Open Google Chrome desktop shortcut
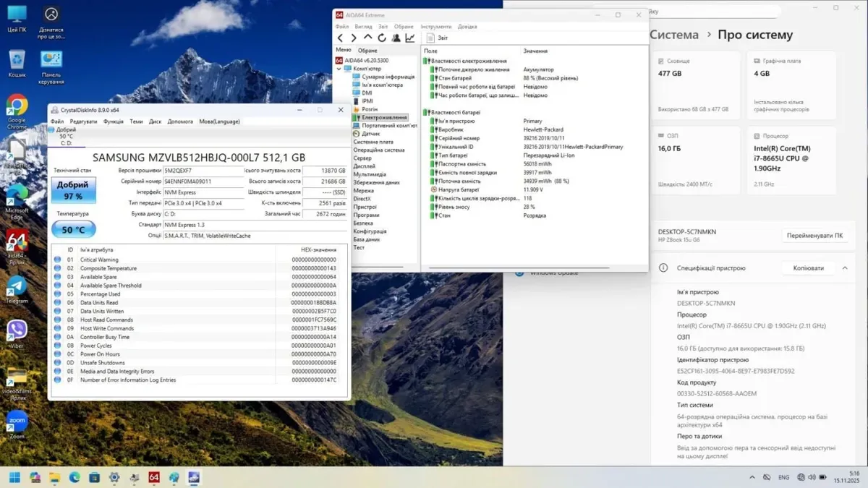Viewport: 868px width, 488px height. coord(17,106)
